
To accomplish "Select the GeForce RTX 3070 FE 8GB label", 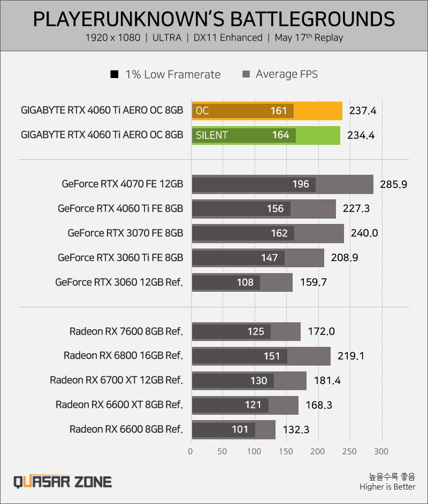I will [x=125, y=233].
